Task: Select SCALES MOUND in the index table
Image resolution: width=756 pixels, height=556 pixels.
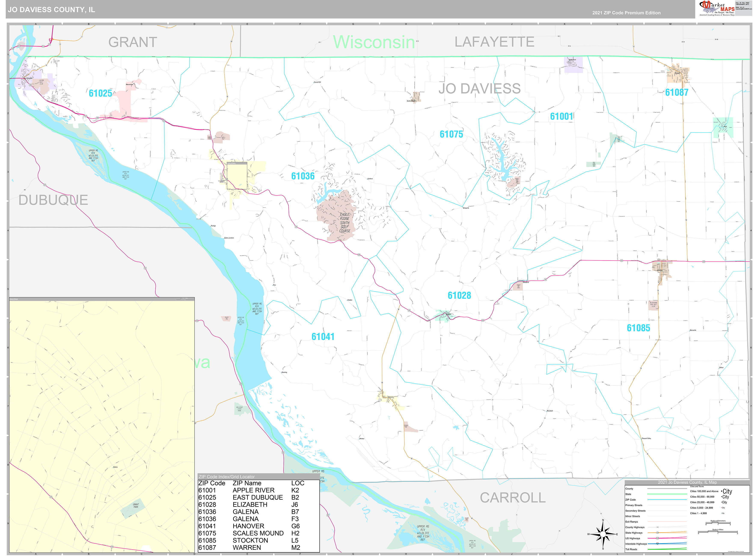Action: [258, 533]
